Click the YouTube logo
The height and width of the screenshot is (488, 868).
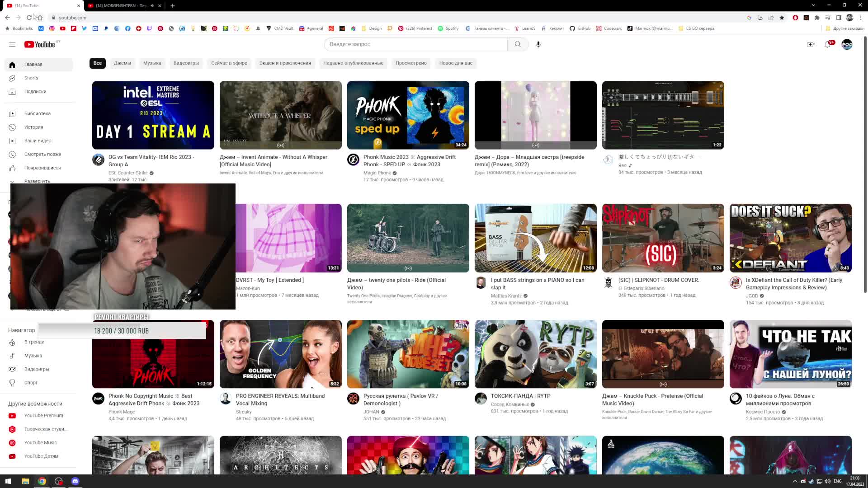point(39,44)
